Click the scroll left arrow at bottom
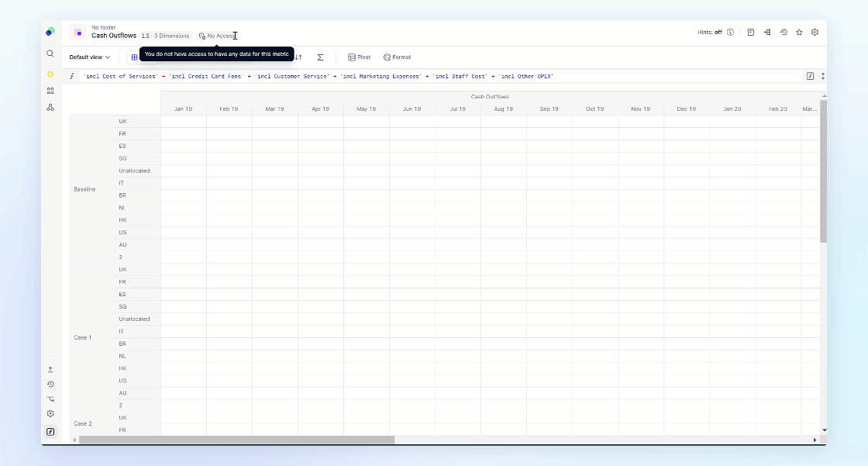 (74, 440)
